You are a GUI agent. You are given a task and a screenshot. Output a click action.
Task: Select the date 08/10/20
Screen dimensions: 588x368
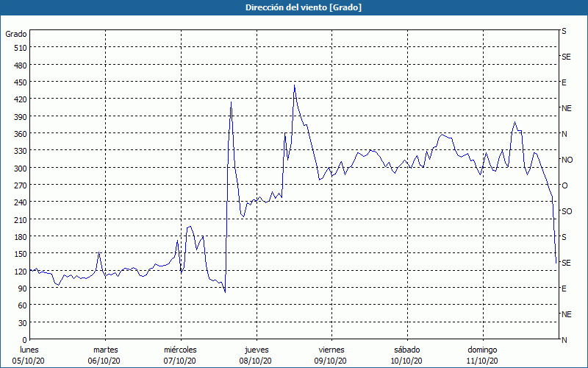click(255, 361)
